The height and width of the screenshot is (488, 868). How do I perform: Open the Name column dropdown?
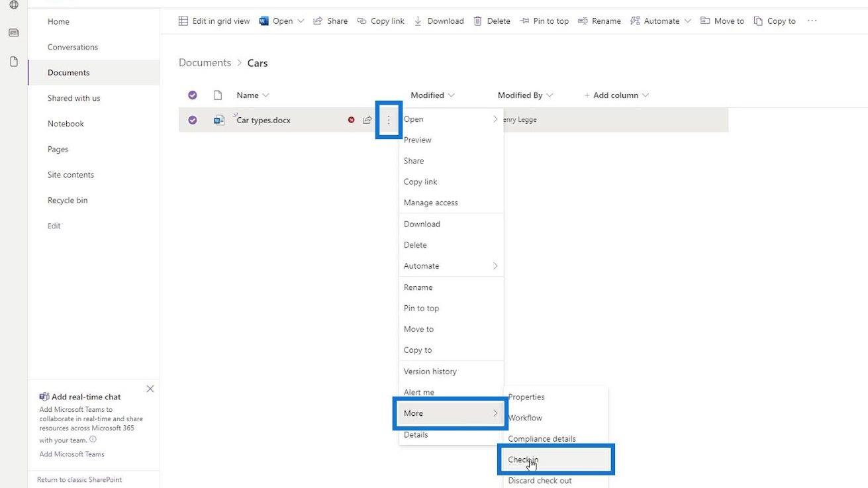[x=253, y=95]
